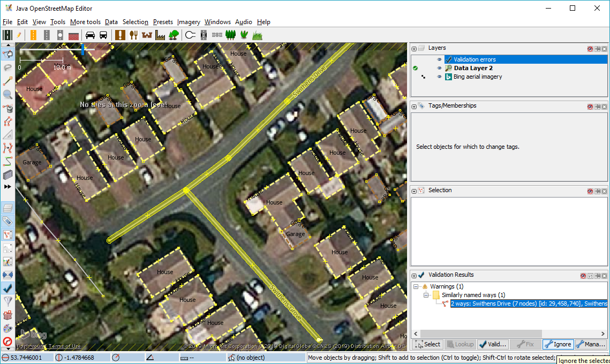610x364 pixels.
Task: Toggle Bing aerial imagery layer visibility
Action: pos(440,77)
